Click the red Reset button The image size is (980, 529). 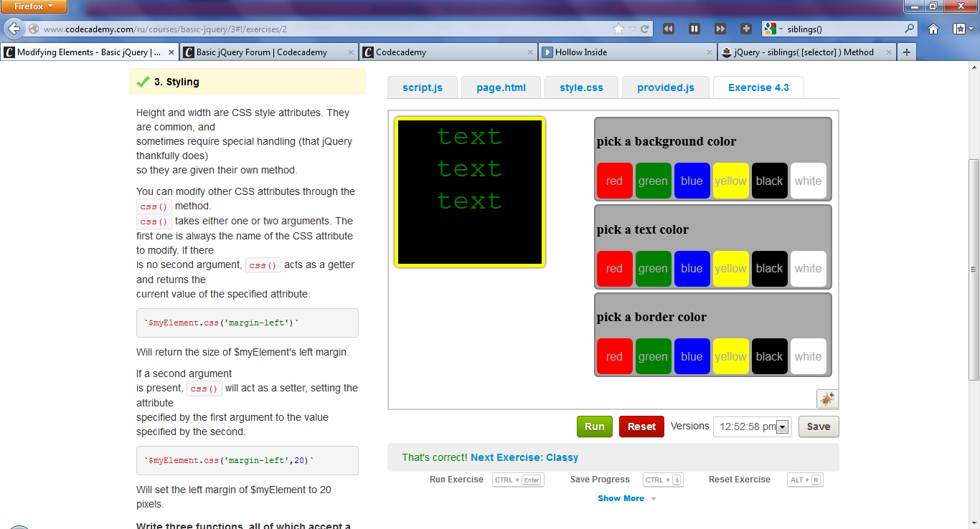click(x=641, y=426)
